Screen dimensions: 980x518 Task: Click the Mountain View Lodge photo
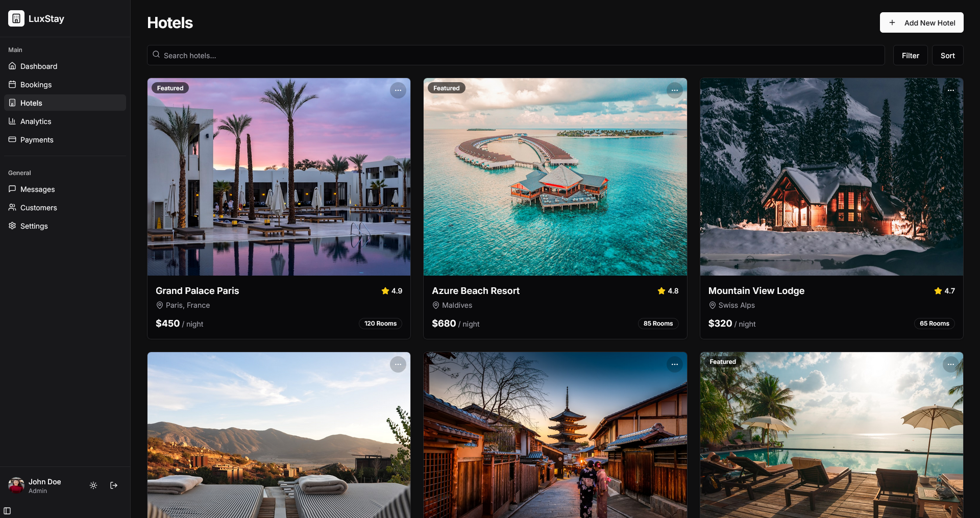pos(831,177)
